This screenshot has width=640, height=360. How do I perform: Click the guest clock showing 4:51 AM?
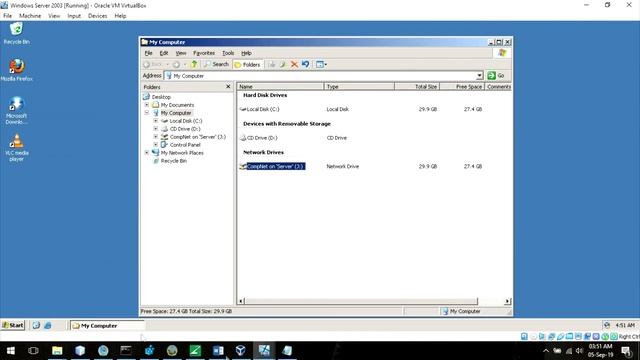(625, 325)
